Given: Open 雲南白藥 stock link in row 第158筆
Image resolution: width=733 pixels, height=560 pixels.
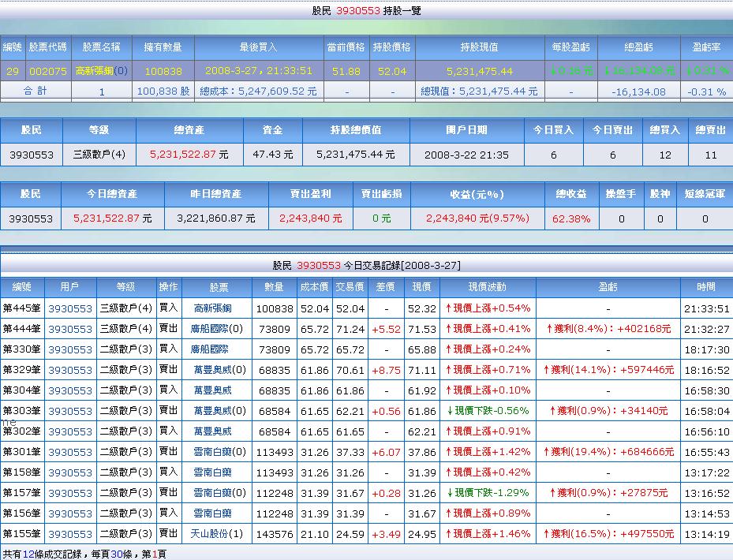Looking at the screenshot, I should point(213,472).
